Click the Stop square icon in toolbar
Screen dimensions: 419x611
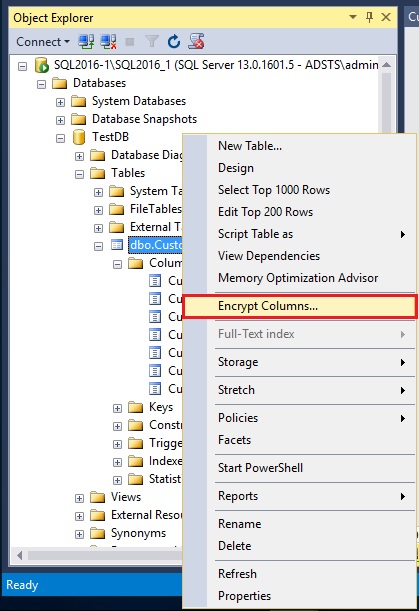click(x=130, y=42)
